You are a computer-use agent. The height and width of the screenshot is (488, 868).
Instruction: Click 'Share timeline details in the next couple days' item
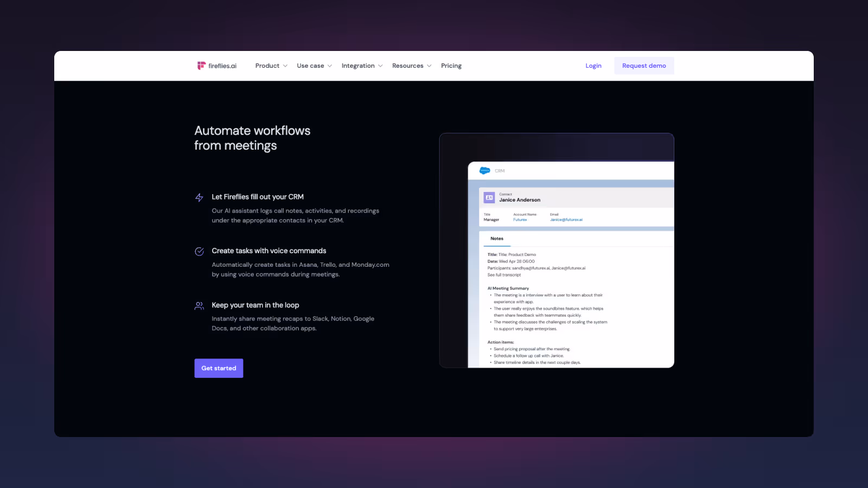537,362
